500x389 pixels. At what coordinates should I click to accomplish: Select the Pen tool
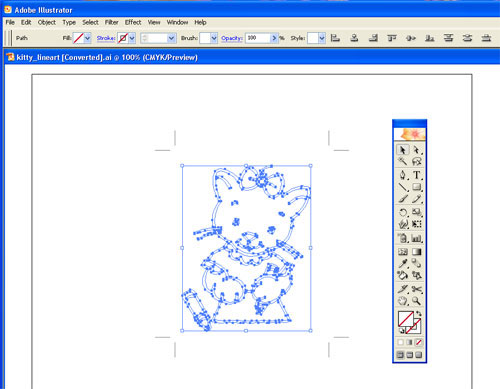403,175
